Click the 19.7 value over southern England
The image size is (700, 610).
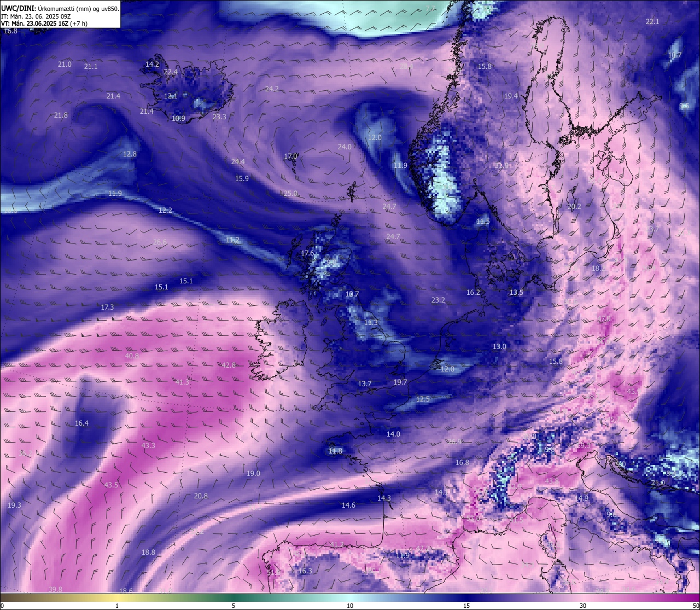tap(400, 382)
